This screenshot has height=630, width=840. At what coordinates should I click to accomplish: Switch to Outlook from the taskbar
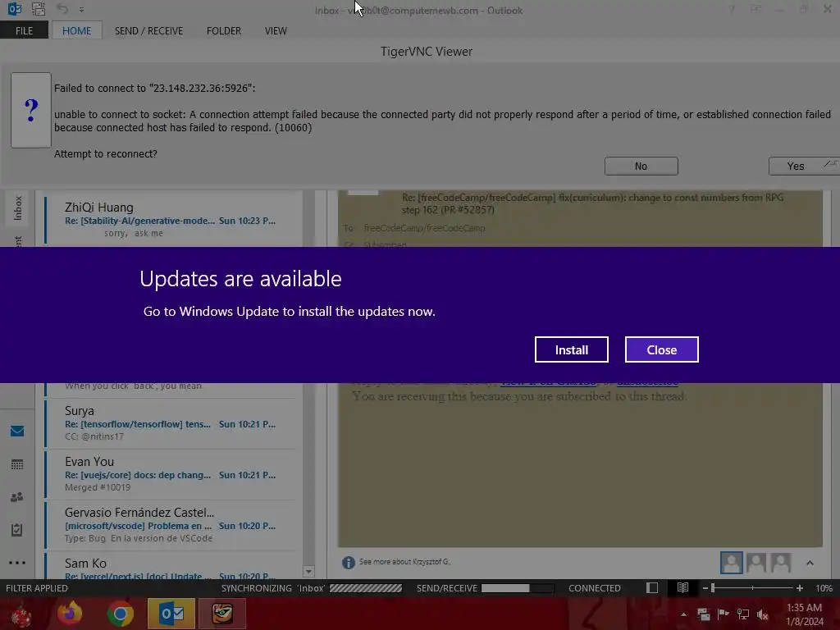(x=171, y=614)
